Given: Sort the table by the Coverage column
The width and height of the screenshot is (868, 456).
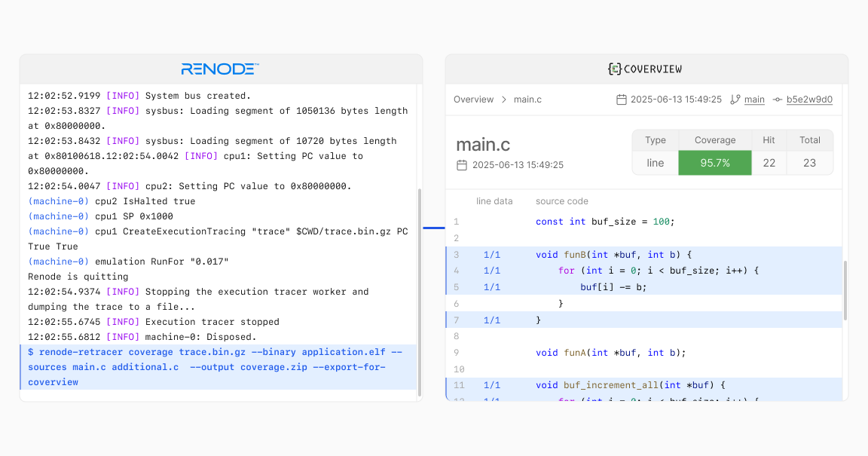Looking at the screenshot, I should pyautogui.click(x=714, y=139).
